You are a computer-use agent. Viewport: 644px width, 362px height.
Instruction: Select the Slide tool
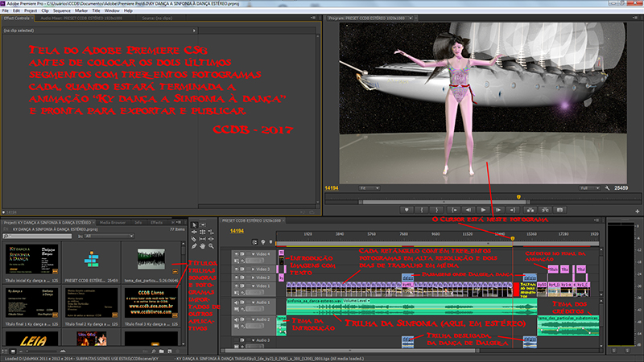(x=211, y=239)
